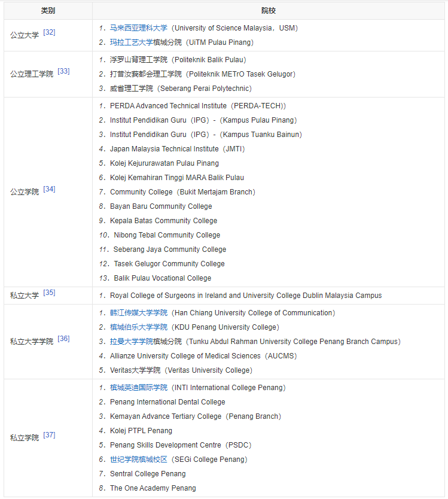Open the 玛拉工艺大学 link
448x499 pixels.
coord(131,42)
